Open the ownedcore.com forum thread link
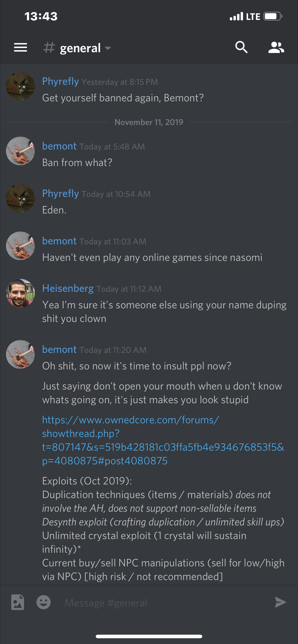The height and width of the screenshot is (644, 298). point(163,440)
